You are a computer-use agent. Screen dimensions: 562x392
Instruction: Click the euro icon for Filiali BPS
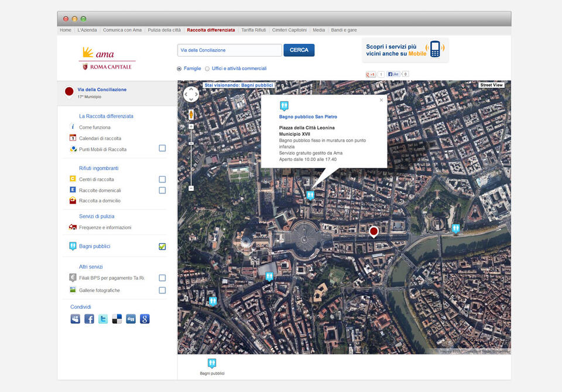[x=73, y=277]
